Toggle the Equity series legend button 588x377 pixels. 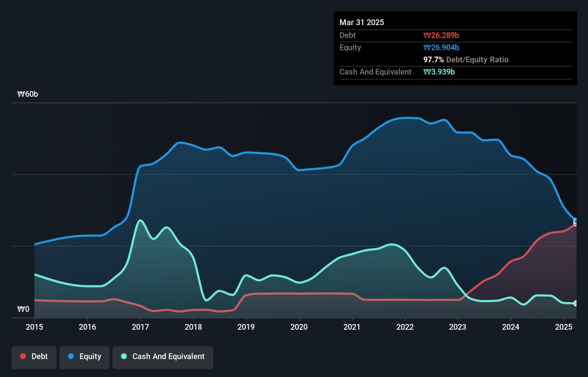[x=85, y=357]
